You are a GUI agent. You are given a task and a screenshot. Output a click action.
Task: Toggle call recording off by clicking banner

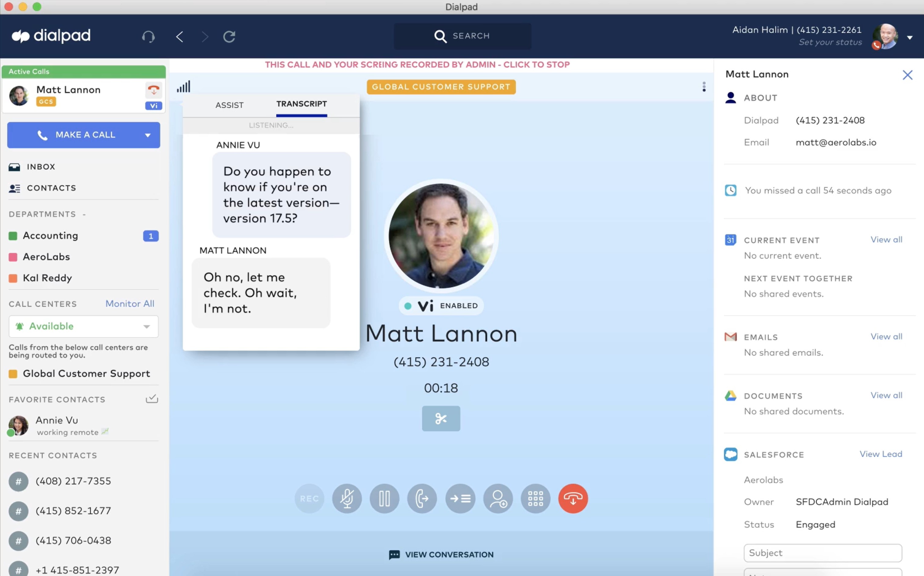(x=417, y=65)
